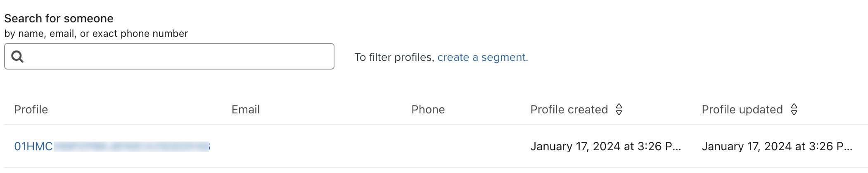The height and width of the screenshot is (173, 868).
Task: Click the magnifying glass search icon
Action: pos(17,56)
